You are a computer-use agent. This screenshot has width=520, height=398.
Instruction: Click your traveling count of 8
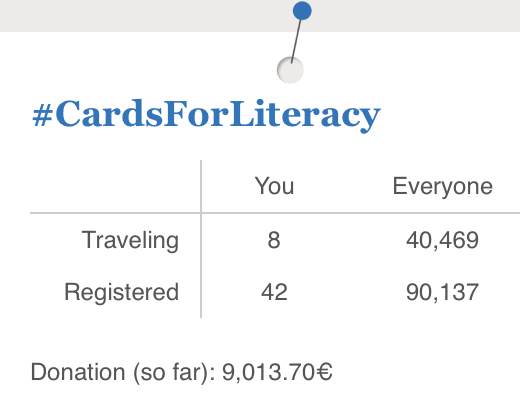coord(274,240)
